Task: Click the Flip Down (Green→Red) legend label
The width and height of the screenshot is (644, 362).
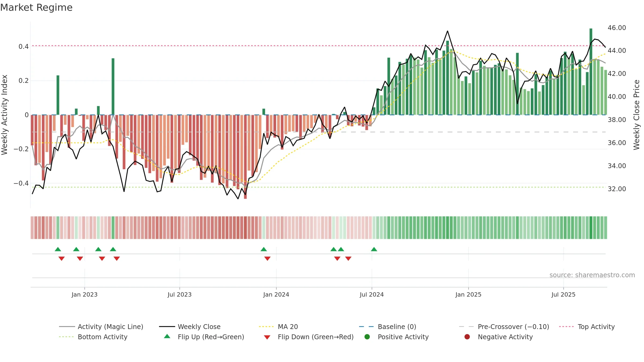Action: 316,337
